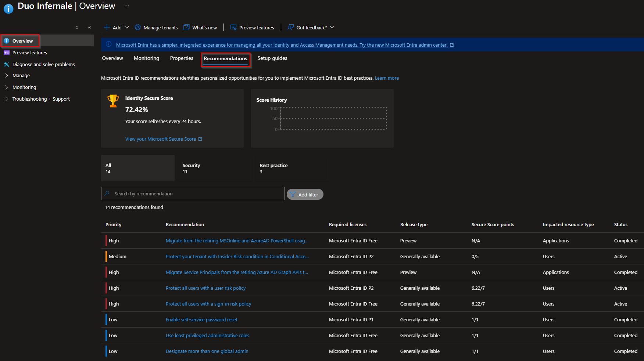Click the magnifier icon in search box
The width and height of the screenshot is (644, 361).
pyautogui.click(x=107, y=193)
